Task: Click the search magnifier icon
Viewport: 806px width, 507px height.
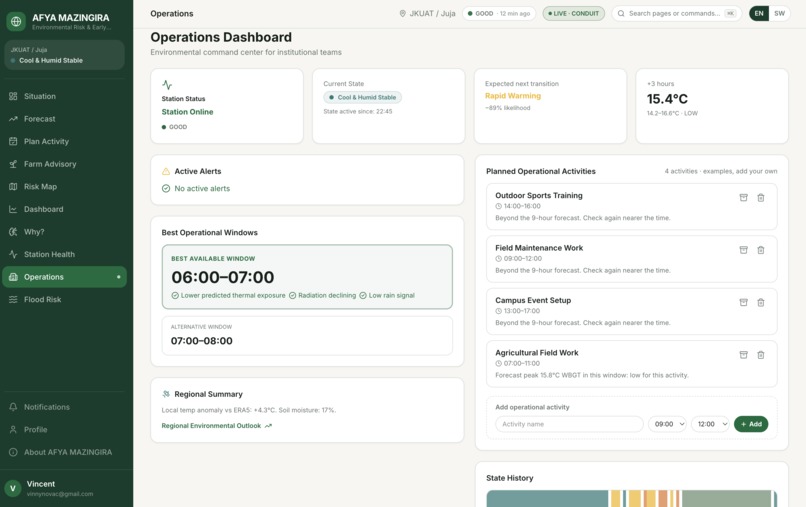Action: pos(621,13)
